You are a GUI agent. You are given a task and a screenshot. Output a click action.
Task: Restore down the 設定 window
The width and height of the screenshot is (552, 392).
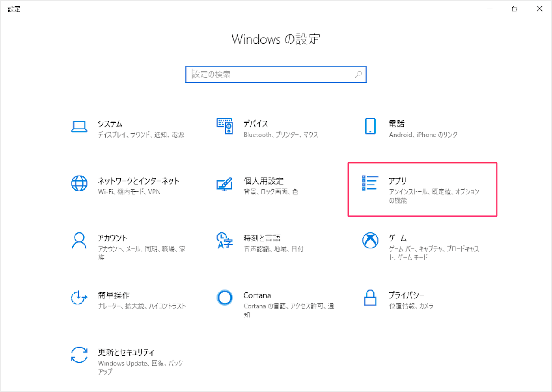point(515,9)
